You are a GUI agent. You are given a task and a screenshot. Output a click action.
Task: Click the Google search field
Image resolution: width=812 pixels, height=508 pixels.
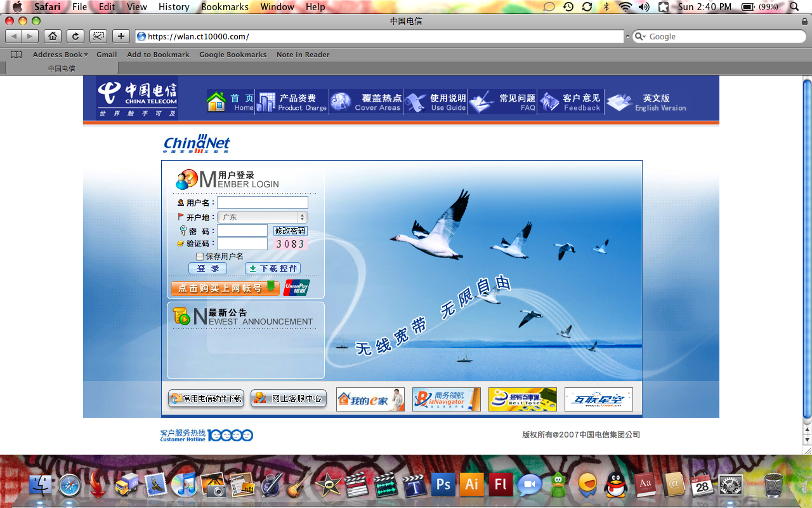[719, 37]
